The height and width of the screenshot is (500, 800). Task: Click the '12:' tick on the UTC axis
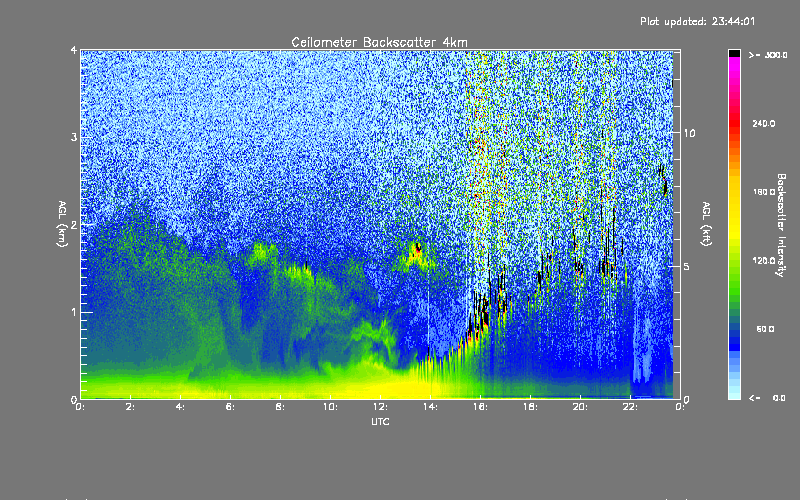[380, 407]
